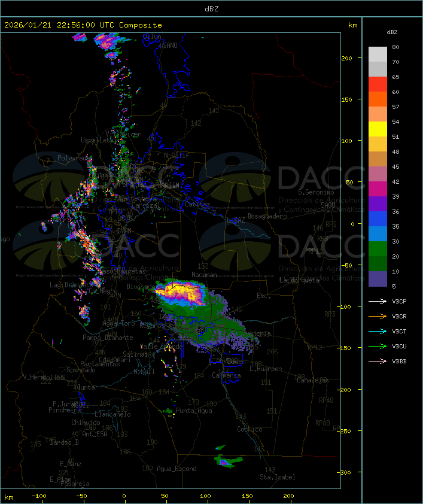This screenshot has height=504, width=423.
Task: Click the Cochico place label
Action: (x=249, y=429)
